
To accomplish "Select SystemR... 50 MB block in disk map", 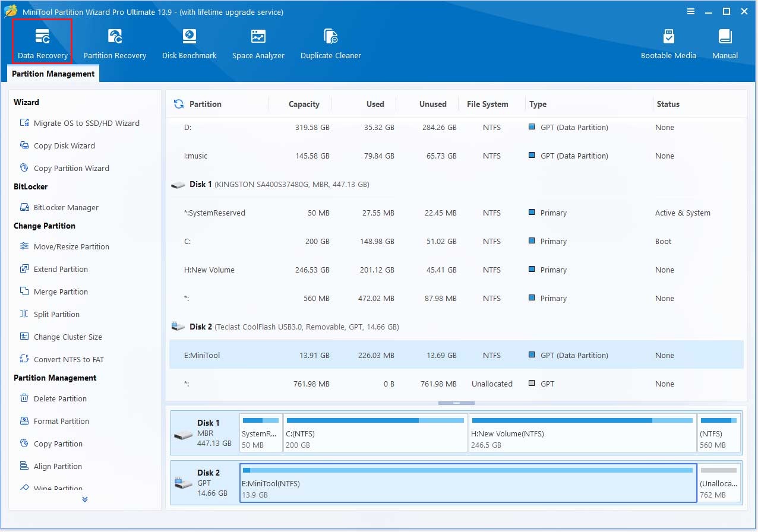I will click(x=261, y=433).
